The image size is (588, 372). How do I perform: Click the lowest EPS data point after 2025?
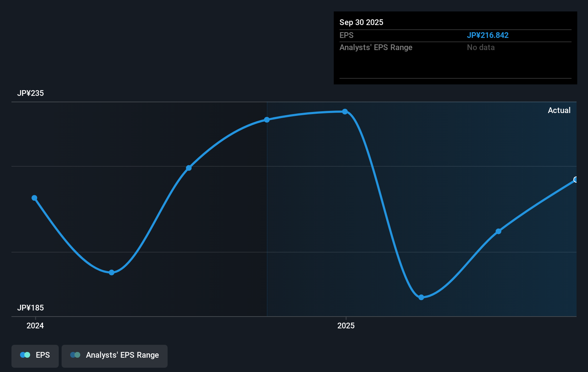[x=421, y=297]
